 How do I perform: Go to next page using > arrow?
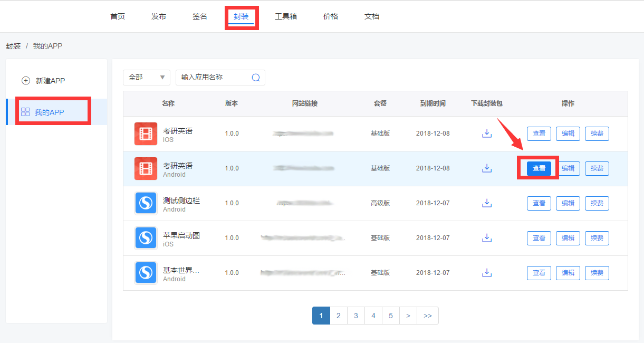408,316
